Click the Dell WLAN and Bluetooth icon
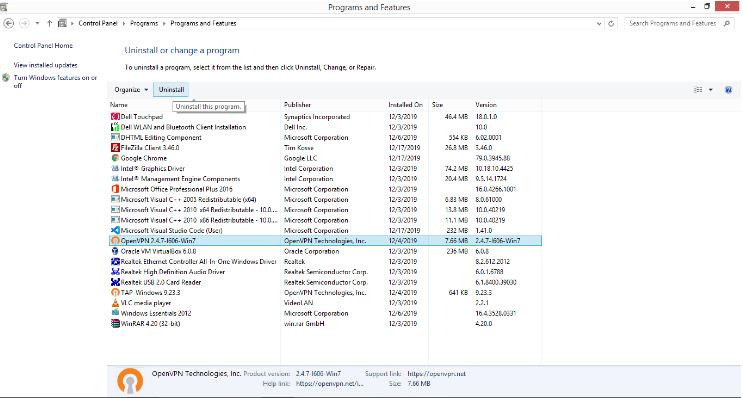This screenshot has height=398, width=743. tap(115, 127)
